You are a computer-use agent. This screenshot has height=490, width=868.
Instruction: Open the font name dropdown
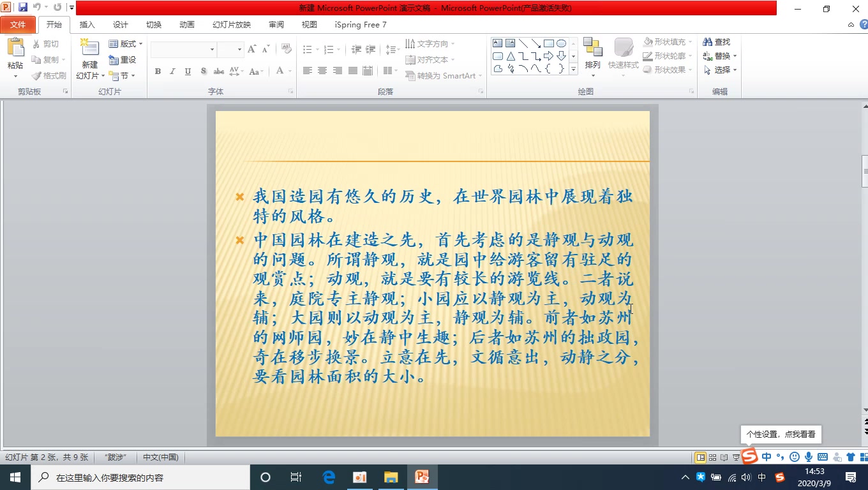tap(213, 49)
